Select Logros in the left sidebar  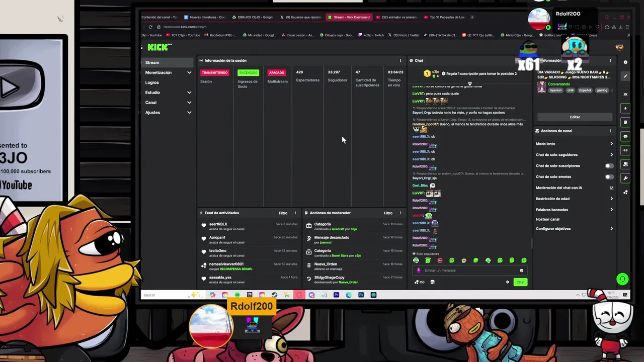(x=152, y=82)
